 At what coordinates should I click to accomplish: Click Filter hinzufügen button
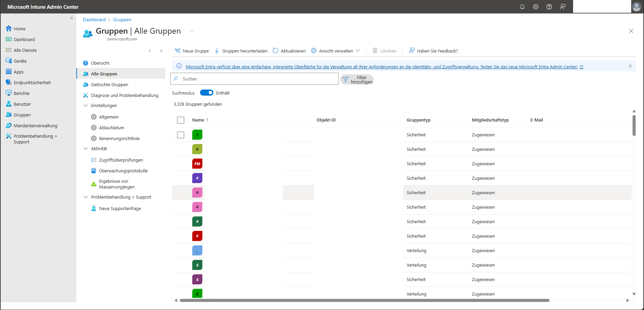357,79
